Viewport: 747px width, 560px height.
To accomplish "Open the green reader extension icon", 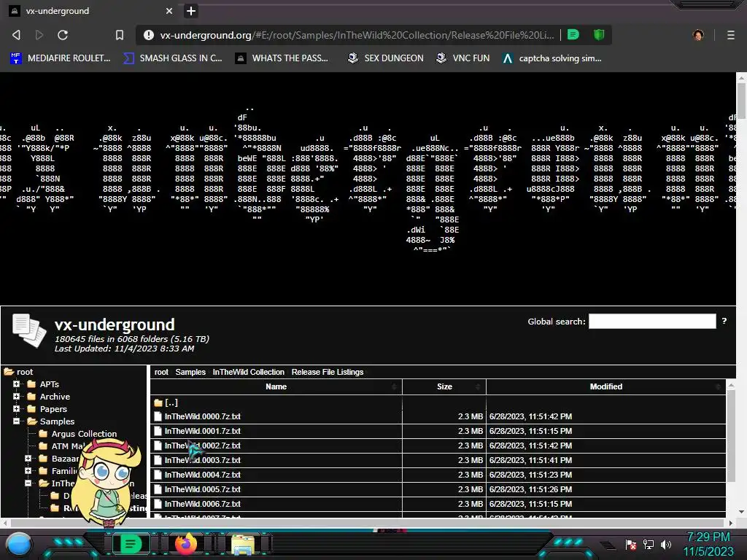I will pos(573,35).
